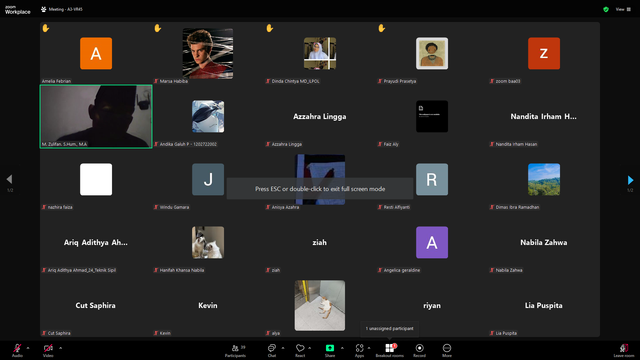Select nazhira faiza's white avatar

(96, 180)
